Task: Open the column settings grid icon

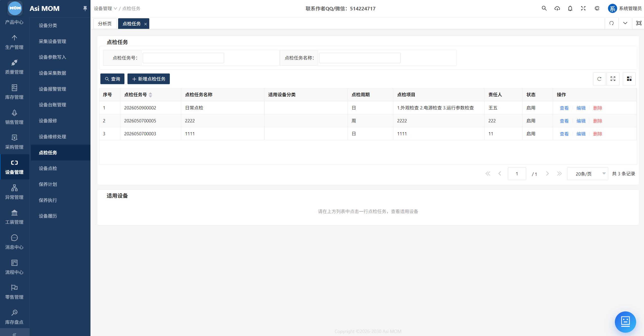Action: 629,79
